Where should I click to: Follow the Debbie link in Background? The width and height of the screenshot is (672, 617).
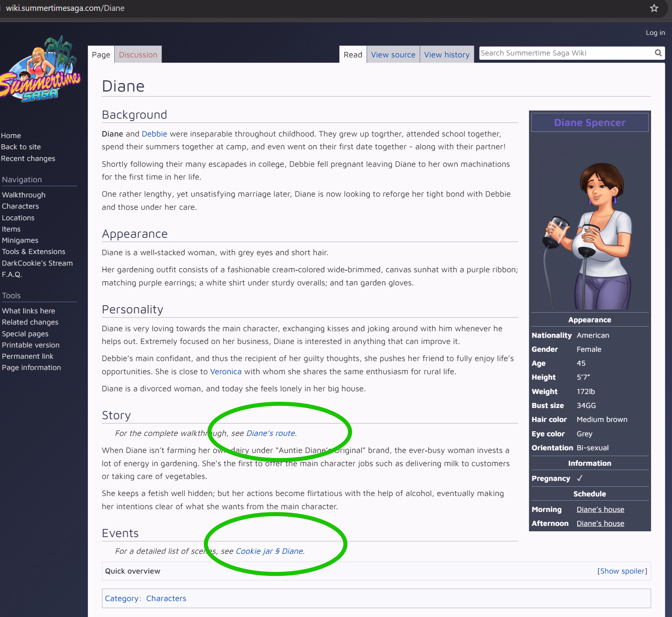[154, 134]
